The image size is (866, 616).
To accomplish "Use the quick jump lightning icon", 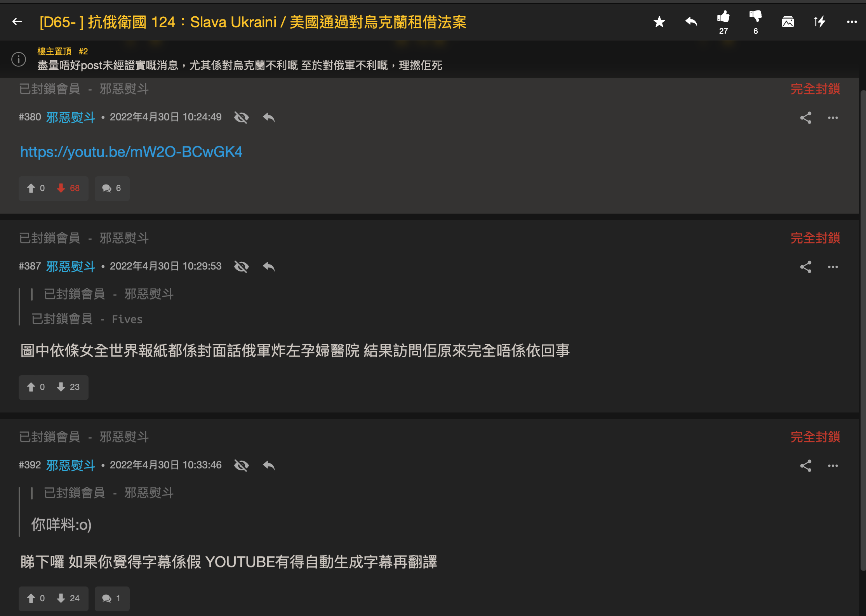I will [x=819, y=22].
